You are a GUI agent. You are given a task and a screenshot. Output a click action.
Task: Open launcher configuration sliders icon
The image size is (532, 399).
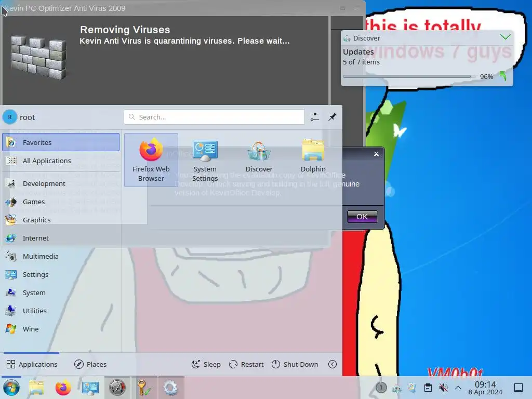coord(315,117)
